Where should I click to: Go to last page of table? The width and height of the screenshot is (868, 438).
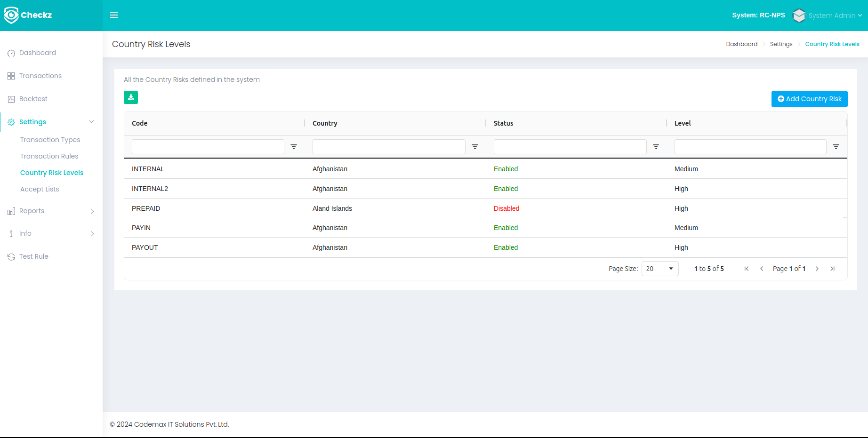point(832,269)
